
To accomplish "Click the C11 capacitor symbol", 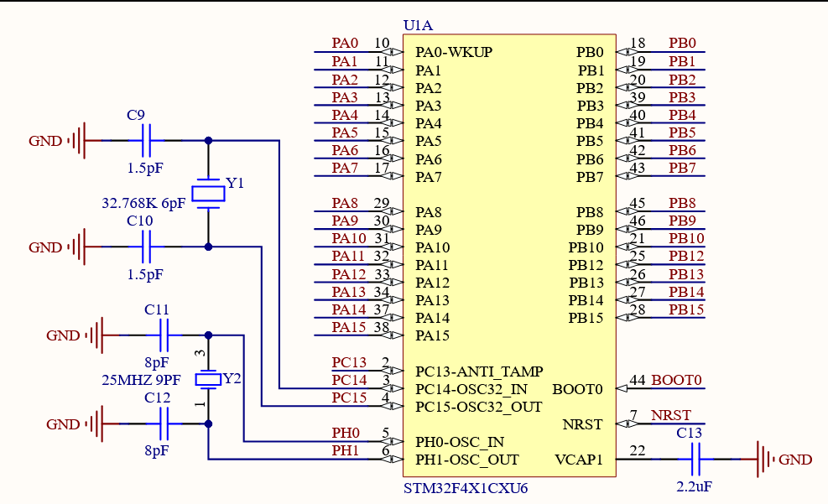I will coord(164,335).
